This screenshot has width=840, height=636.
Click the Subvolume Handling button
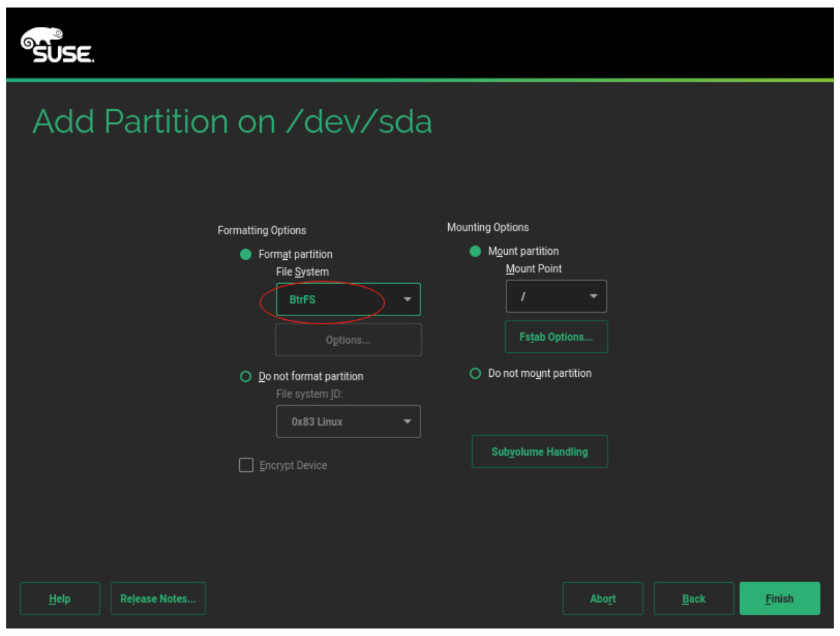click(x=540, y=451)
